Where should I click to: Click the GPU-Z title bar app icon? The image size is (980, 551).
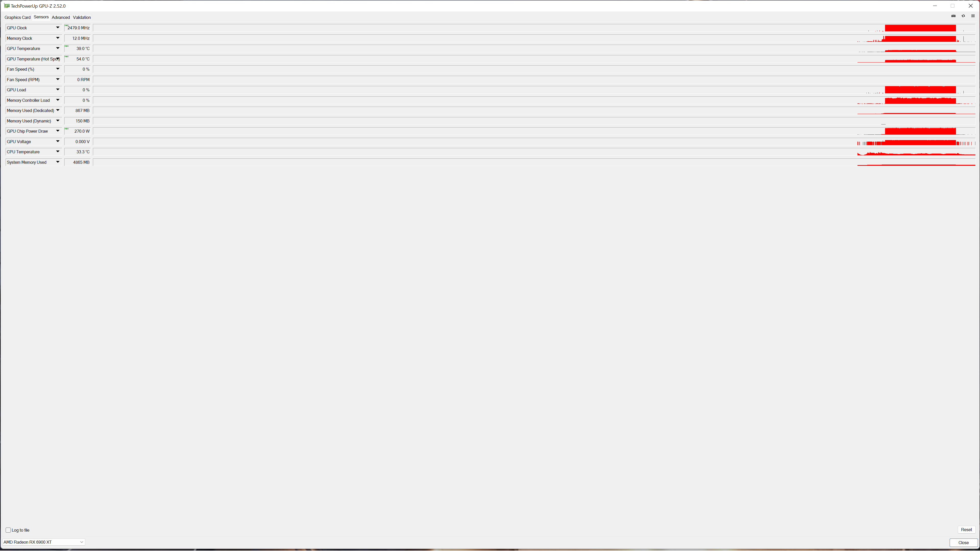(x=6, y=6)
